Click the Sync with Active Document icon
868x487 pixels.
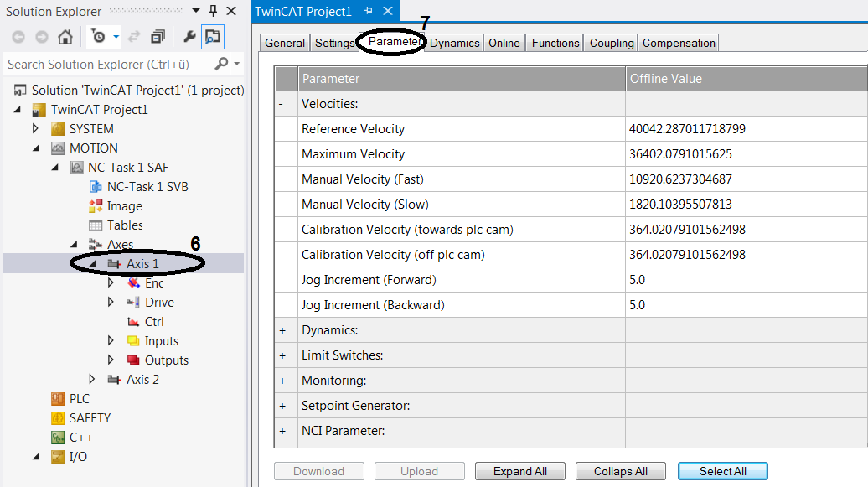pyautogui.click(x=134, y=37)
